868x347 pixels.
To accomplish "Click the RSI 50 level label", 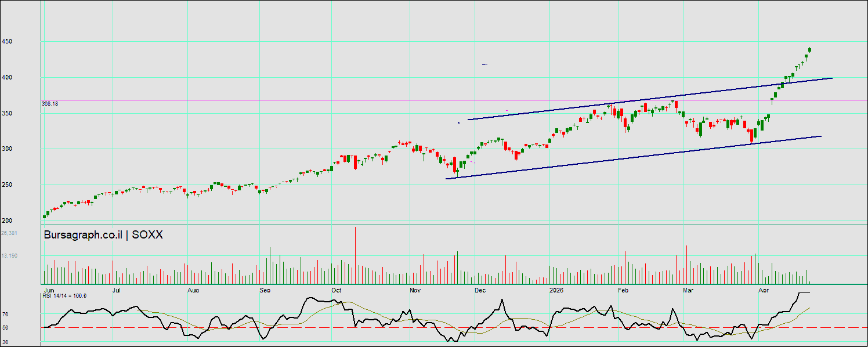I will pyautogui.click(x=5, y=328).
